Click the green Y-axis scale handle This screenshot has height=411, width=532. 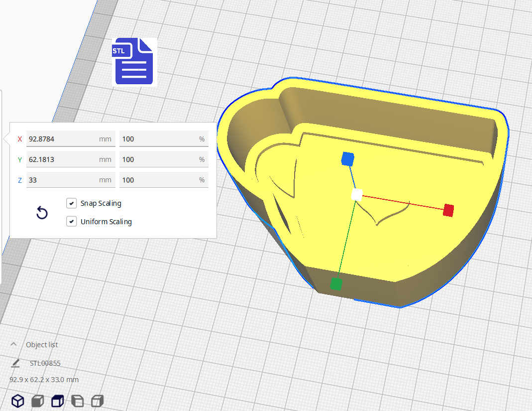336,284
